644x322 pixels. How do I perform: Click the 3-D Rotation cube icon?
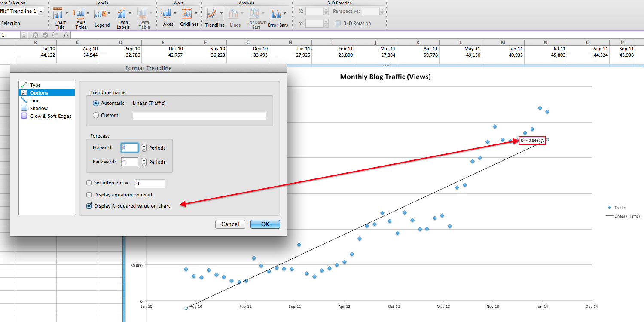point(338,23)
